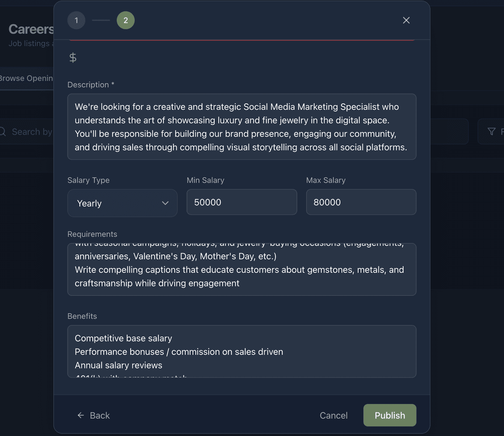This screenshot has height=436, width=504.
Task: Publish the job listing
Action: click(390, 415)
